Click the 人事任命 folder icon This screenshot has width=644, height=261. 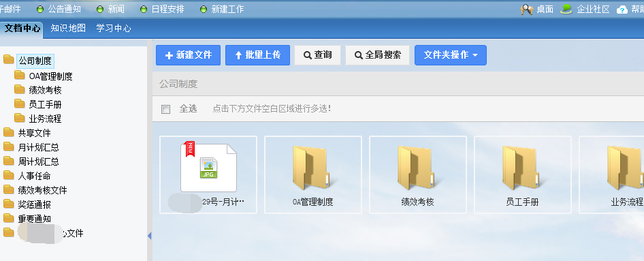[x=9, y=176]
